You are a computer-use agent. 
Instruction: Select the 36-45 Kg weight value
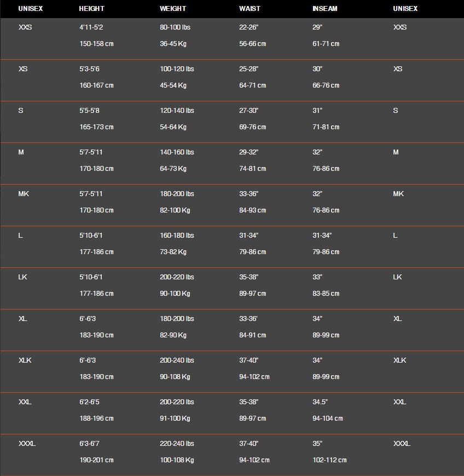(x=173, y=44)
